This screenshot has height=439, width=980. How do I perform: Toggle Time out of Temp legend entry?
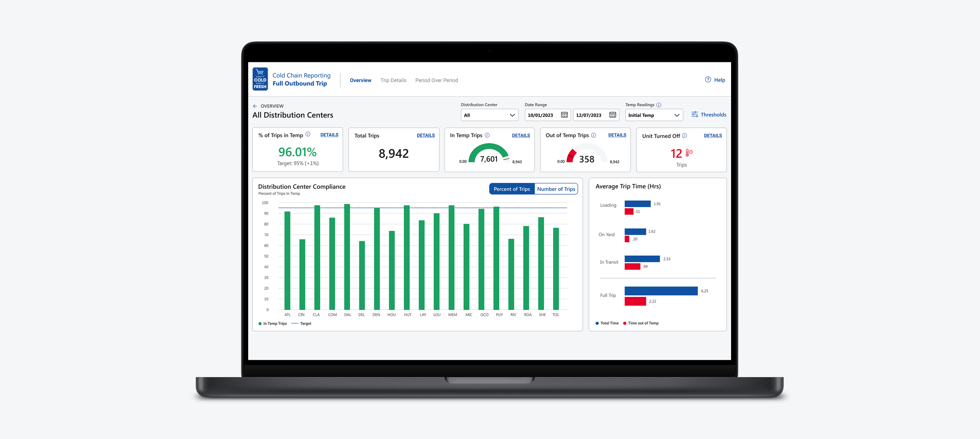641,323
